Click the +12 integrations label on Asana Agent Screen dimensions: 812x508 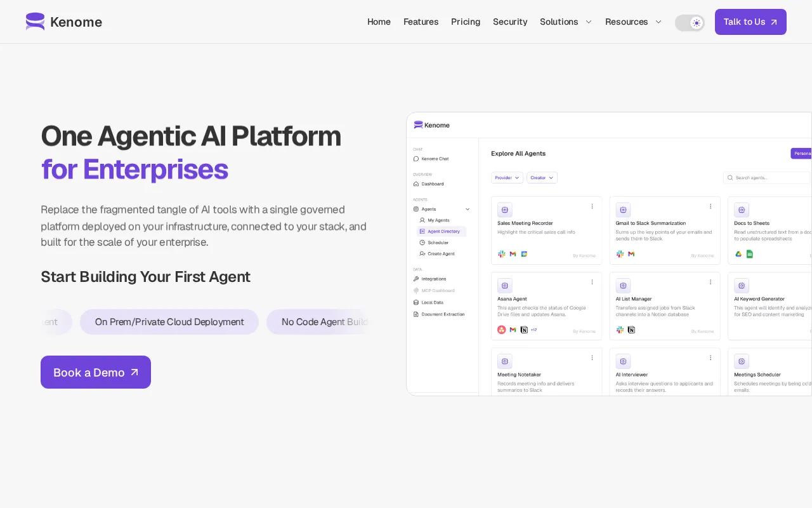(x=534, y=330)
